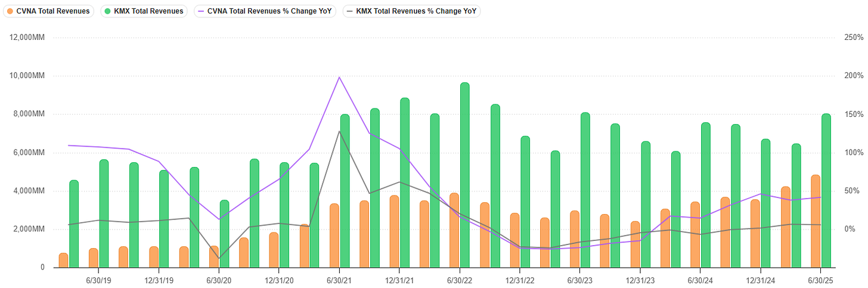The image size is (868, 288).
Task: Click the 100% right axis label
Action: (854, 153)
